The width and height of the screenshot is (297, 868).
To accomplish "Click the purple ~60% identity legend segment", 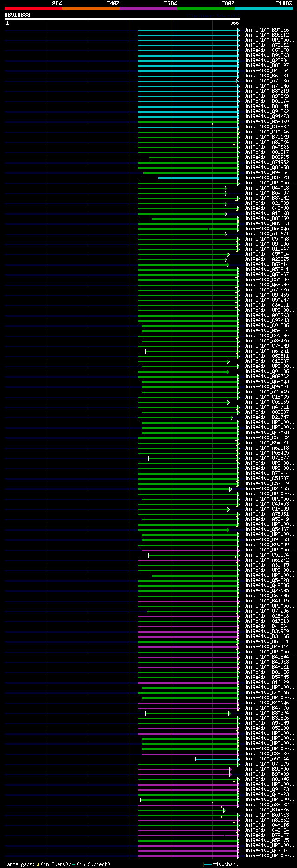I will tap(148, 8).
